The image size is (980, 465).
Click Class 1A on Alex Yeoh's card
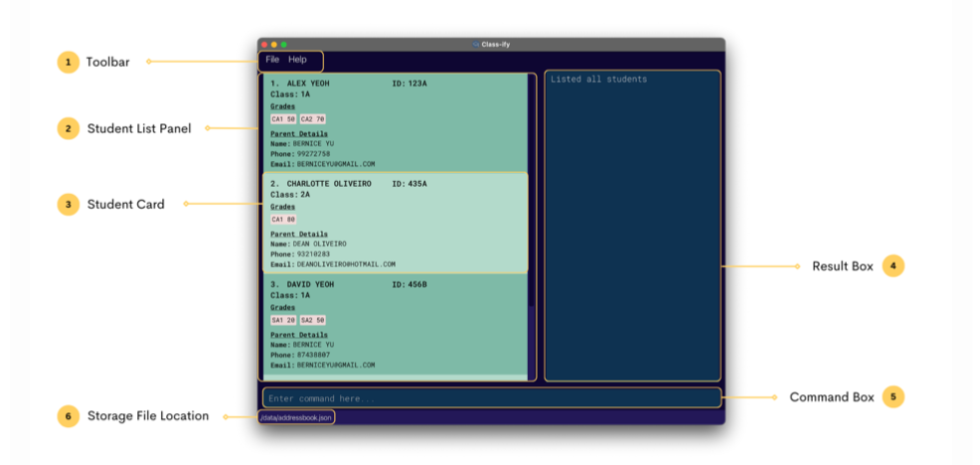(x=290, y=94)
